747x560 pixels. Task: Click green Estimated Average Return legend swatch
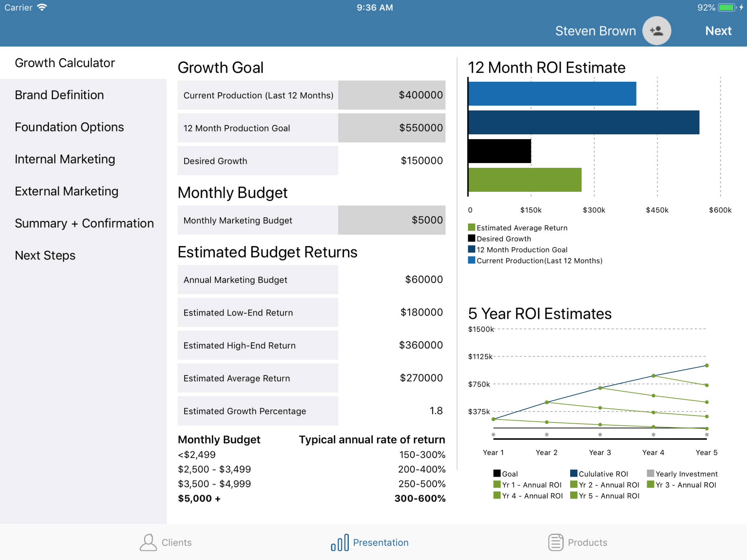[x=471, y=227]
